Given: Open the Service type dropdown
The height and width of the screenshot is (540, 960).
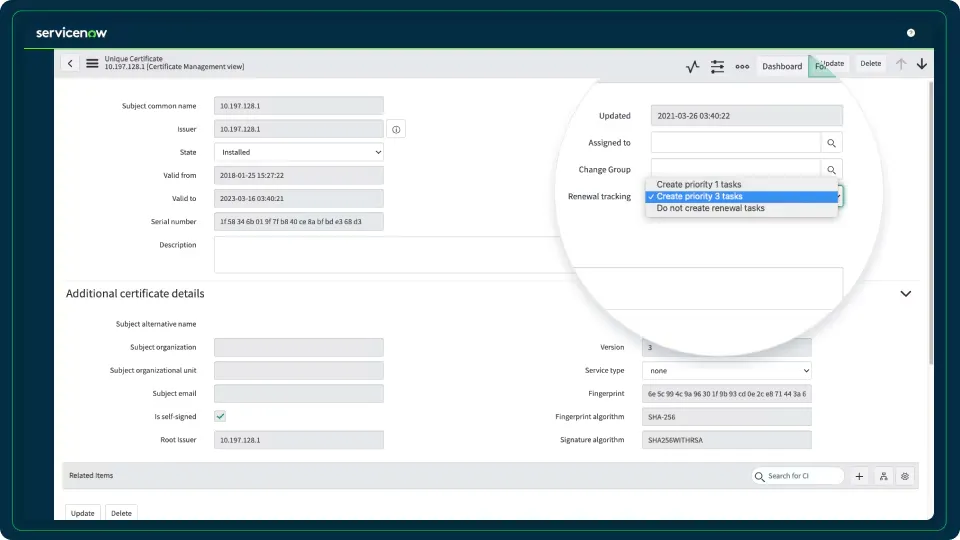Looking at the screenshot, I should [726, 370].
